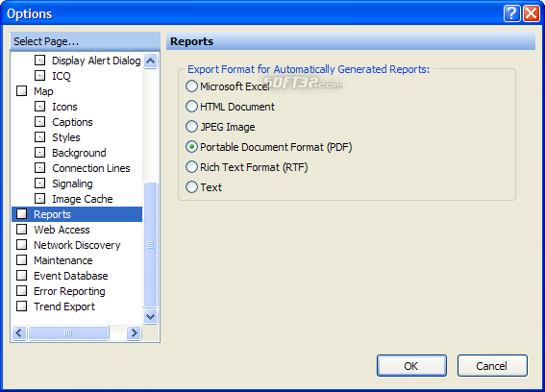Click the Maintenance node icon
The height and width of the screenshot is (392, 545).
pos(21,259)
